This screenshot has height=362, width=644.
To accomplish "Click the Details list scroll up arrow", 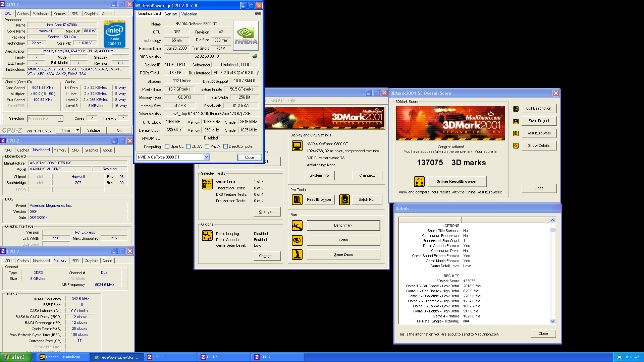I will (553, 220).
